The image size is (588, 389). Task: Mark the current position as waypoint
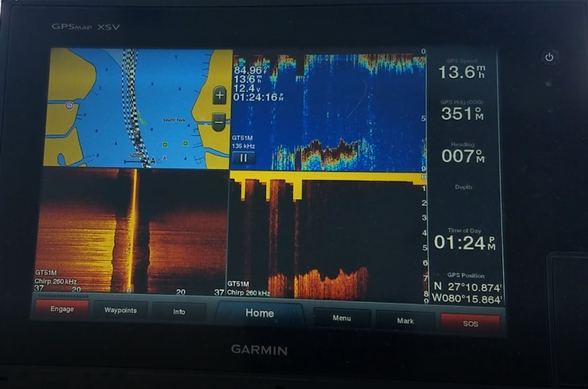tap(406, 321)
